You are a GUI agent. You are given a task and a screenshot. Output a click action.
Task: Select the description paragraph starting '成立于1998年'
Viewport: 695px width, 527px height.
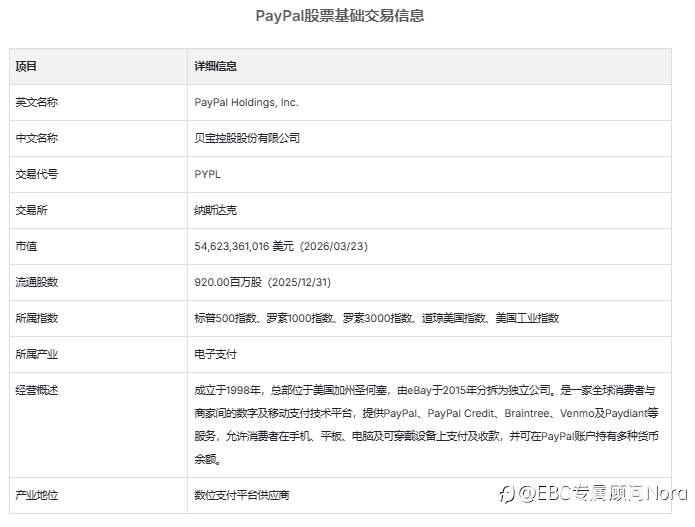[426, 425]
